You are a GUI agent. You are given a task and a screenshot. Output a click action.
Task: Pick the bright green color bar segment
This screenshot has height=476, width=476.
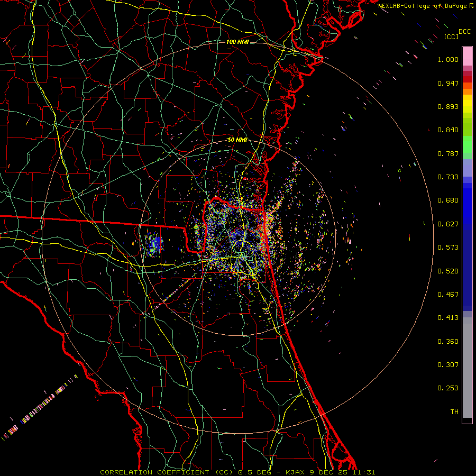467,144
